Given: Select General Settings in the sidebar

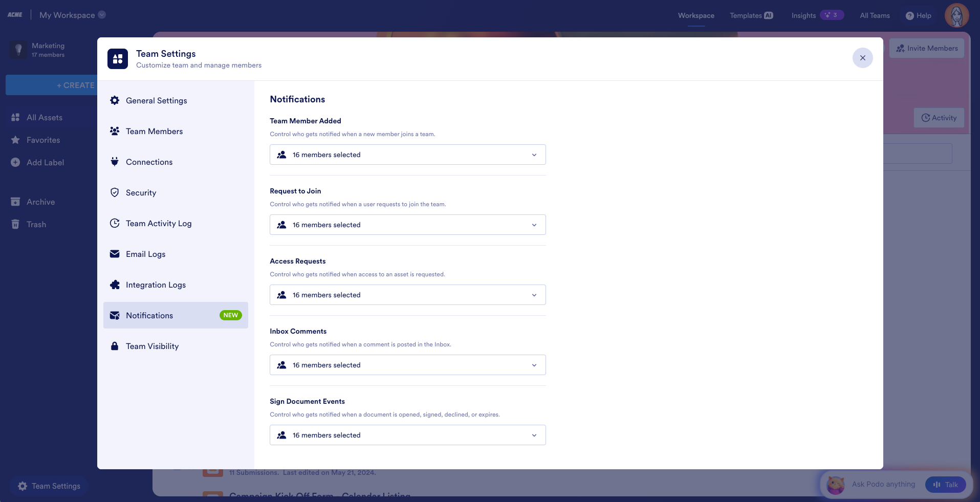Looking at the screenshot, I should click(176, 100).
